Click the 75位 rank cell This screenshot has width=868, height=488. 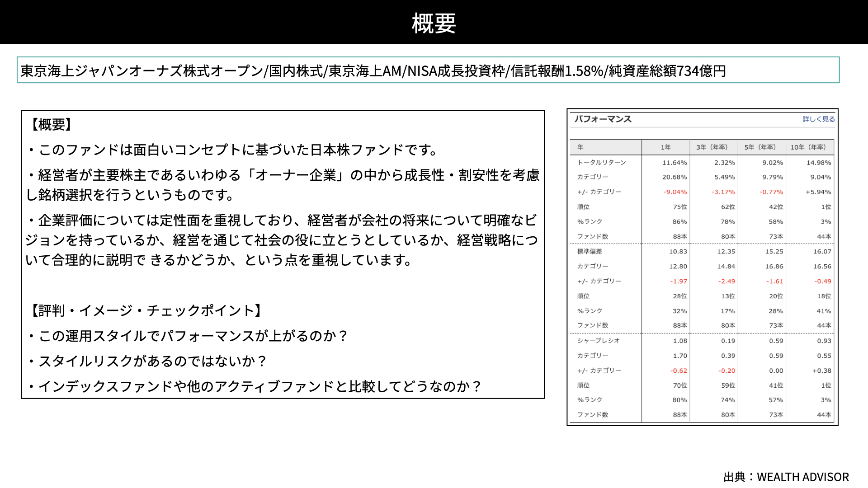680,207
